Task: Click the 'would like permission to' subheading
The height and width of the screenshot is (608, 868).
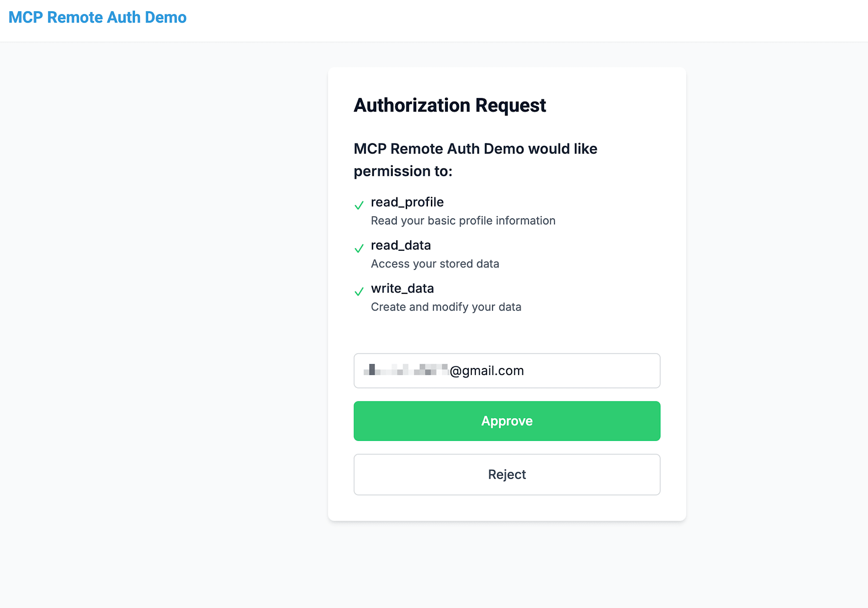Action: [475, 160]
